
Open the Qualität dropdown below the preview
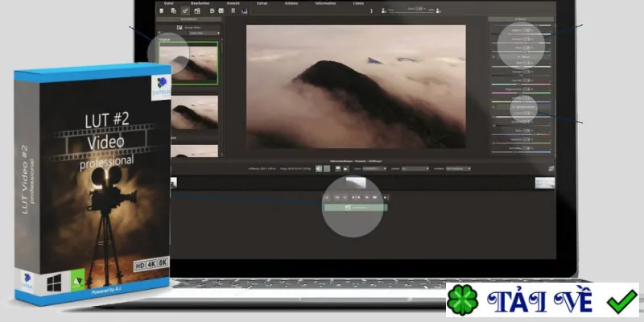coord(415,168)
